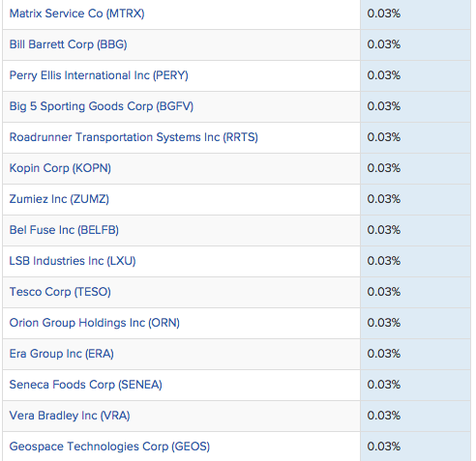Select Big 5 Sporting Goods Corp (BGFV)
This screenshot has width=476, height=461.
coord(102,106)
